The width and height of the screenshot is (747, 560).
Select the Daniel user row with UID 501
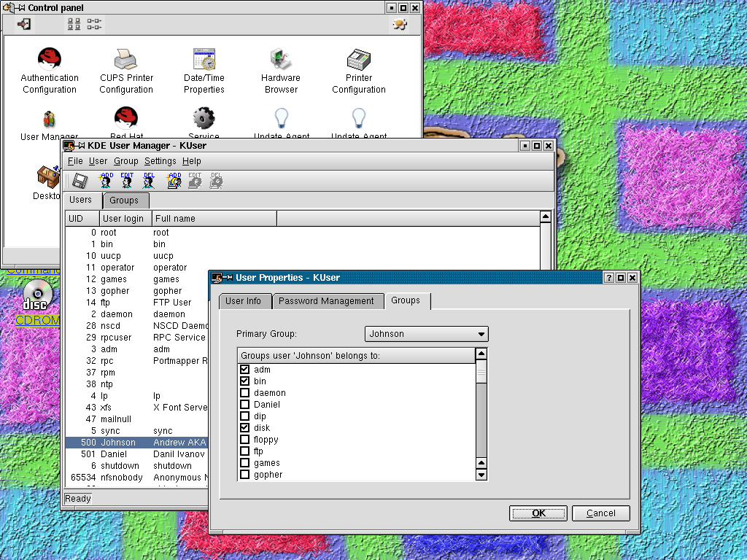tap(136, 454)
